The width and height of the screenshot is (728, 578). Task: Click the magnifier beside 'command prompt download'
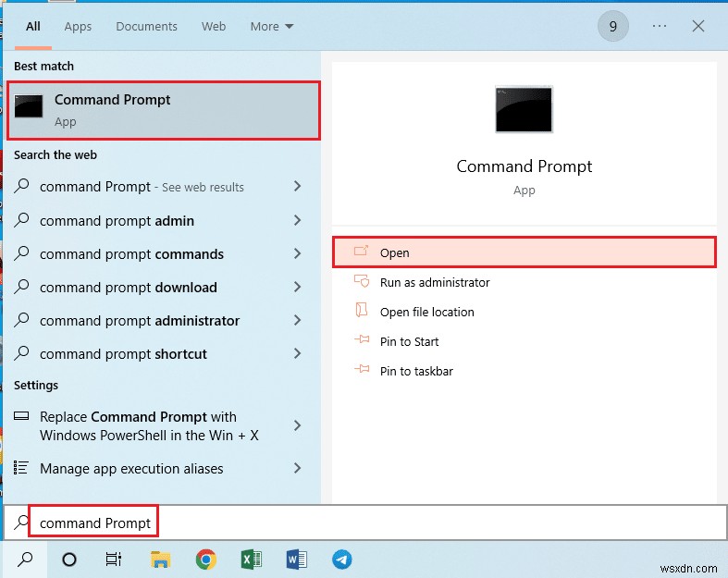click(21, 287)
